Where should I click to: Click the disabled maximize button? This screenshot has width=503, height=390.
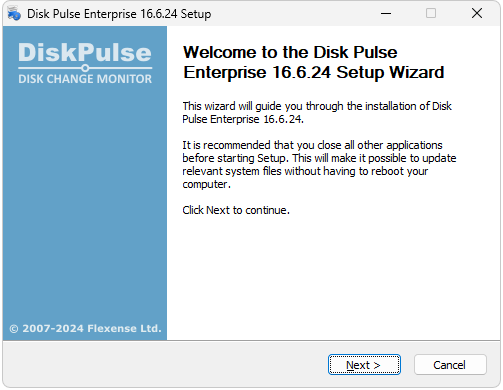431,14
